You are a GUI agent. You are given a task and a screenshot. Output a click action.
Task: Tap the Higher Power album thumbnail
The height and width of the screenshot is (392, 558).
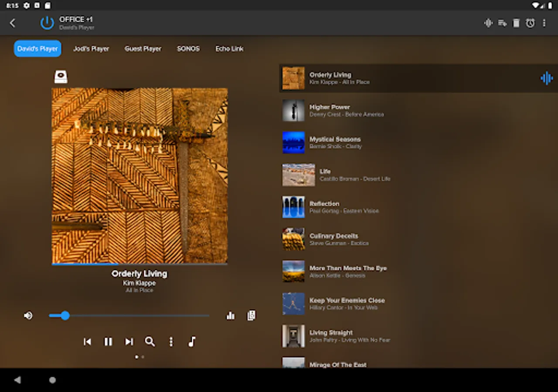[x=293, y=111]
